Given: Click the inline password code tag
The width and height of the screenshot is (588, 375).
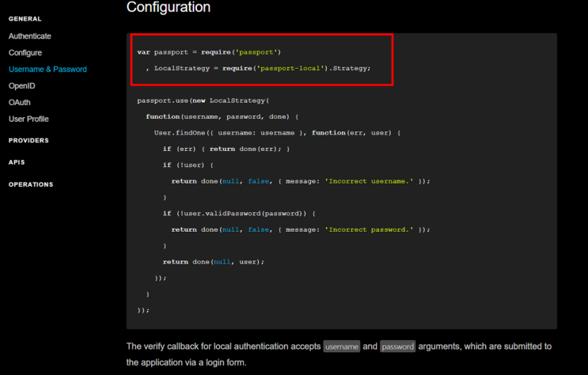Looking at the screenshot, I should (397, 347).
